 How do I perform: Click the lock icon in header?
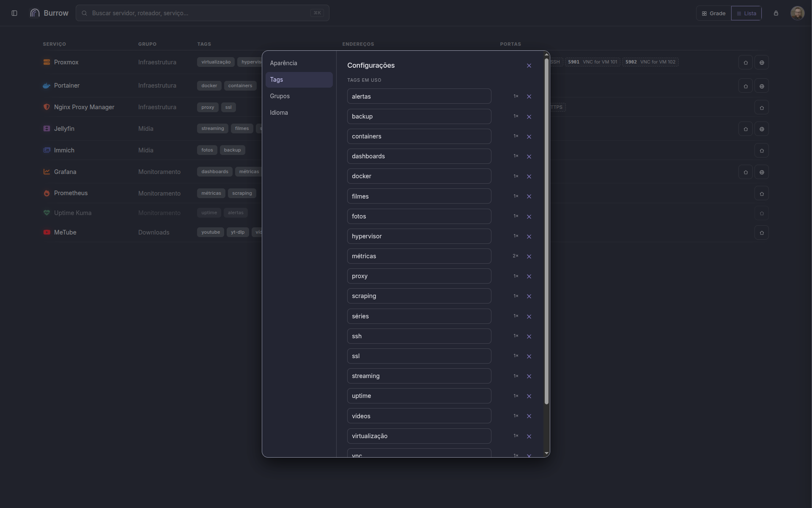(776, 13)
